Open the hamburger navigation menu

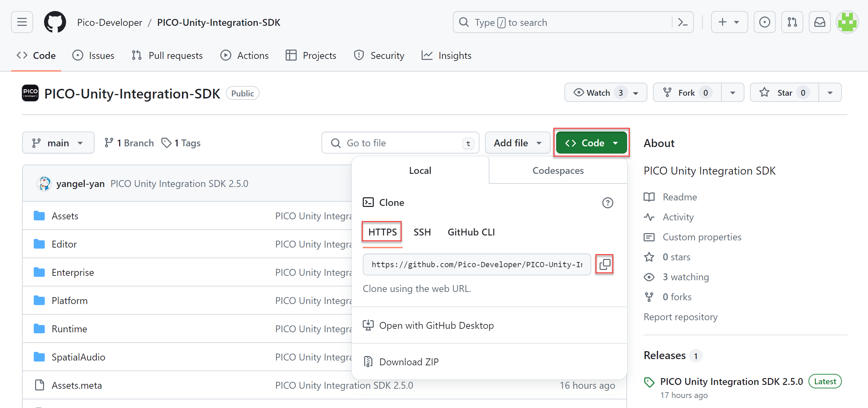pos(22,22)
